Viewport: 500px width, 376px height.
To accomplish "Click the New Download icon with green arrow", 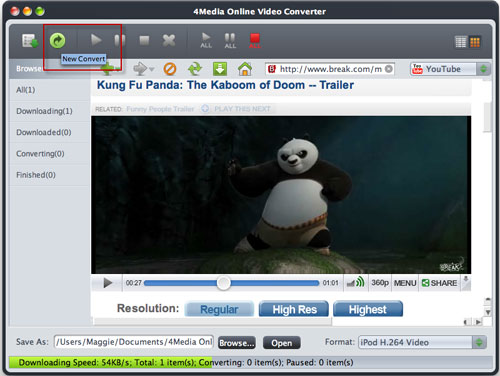I will tap(30, 41).
